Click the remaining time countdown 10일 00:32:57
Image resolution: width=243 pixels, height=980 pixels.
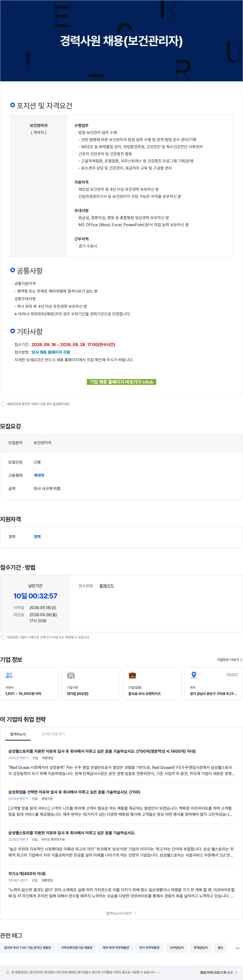click(x=35, y=596)
